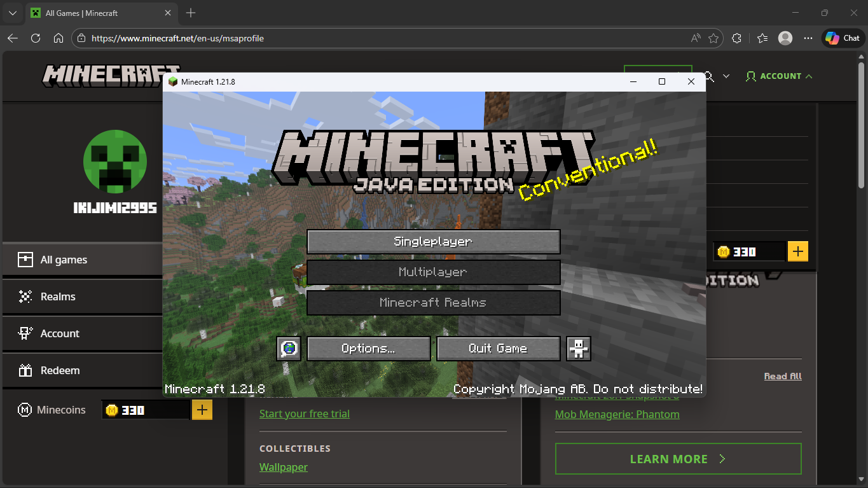Expand the chevron next to the search icon
The width and height of the screenshot is (868, 488).
pos(726,76)
